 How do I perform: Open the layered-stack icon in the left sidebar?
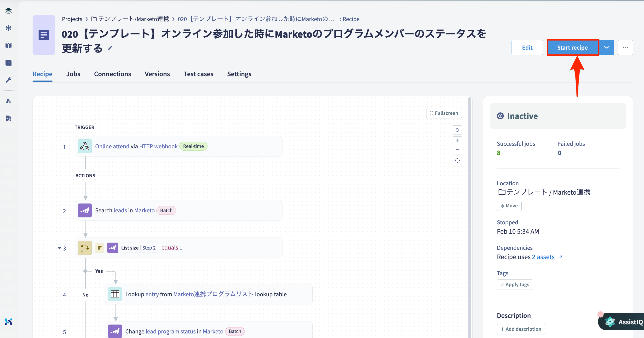click(x=8, y=11)
